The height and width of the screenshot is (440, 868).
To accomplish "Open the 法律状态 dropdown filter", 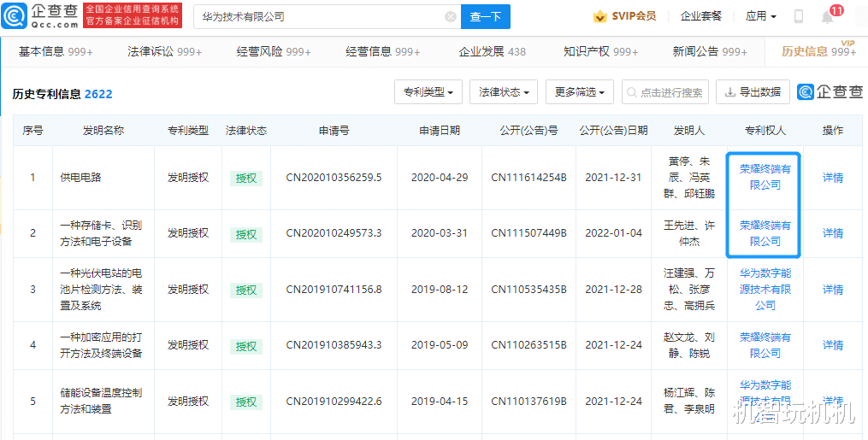I will click(504, 92).
